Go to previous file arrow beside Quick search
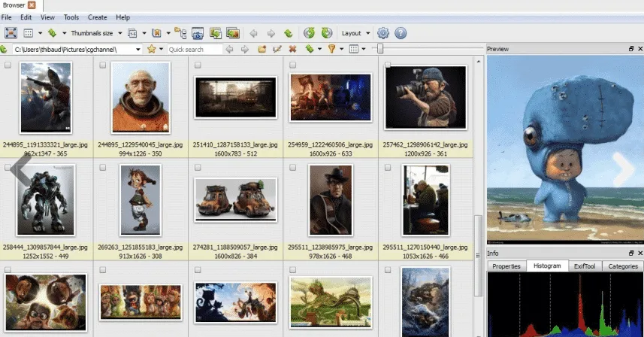The width and height of the screenshot is (644, 337). [230, 50]
